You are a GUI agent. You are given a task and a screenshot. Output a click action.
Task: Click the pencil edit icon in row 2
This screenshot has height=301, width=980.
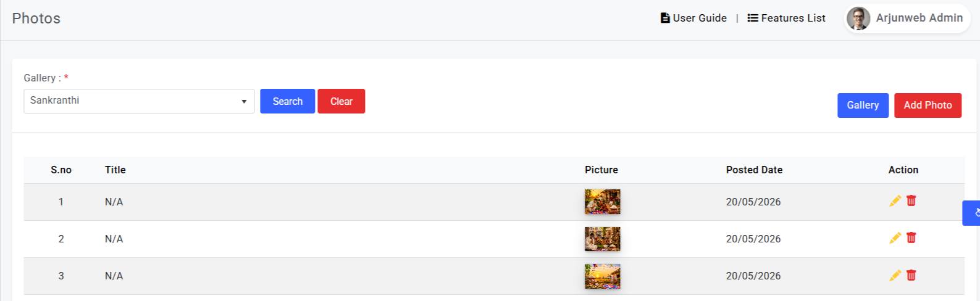[895, 238]
